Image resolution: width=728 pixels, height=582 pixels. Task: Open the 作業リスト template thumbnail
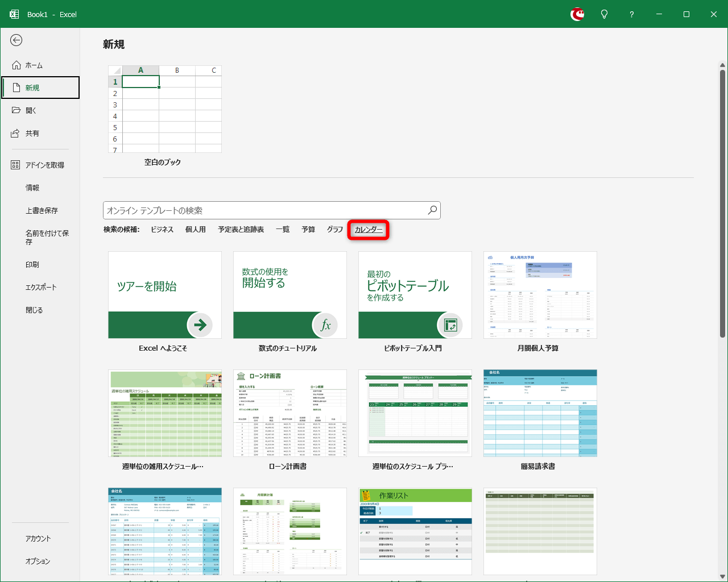415,531
